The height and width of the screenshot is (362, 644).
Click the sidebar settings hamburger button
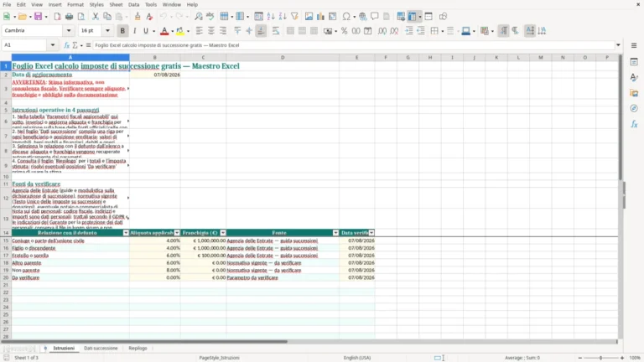(x=634, y=45)
